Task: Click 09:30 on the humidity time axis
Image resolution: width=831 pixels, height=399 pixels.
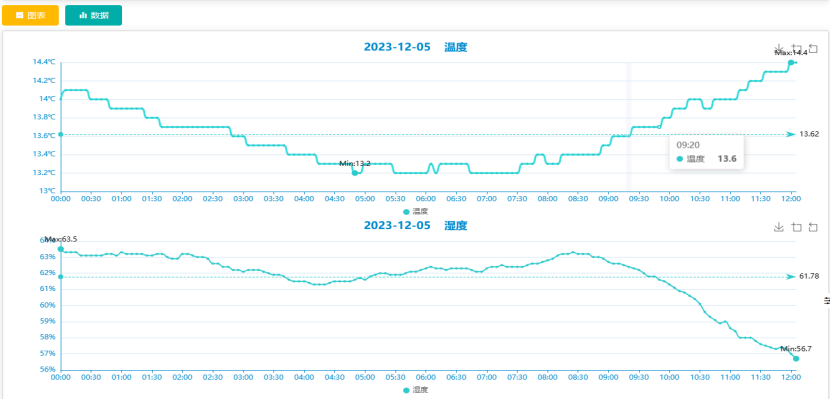Action: pos(639,377)
